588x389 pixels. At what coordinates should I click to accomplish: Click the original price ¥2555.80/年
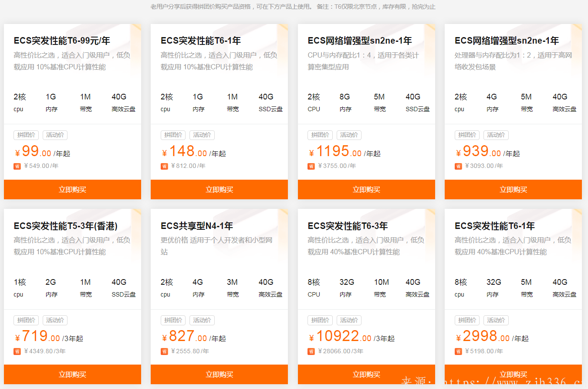(x=190, y=351)
